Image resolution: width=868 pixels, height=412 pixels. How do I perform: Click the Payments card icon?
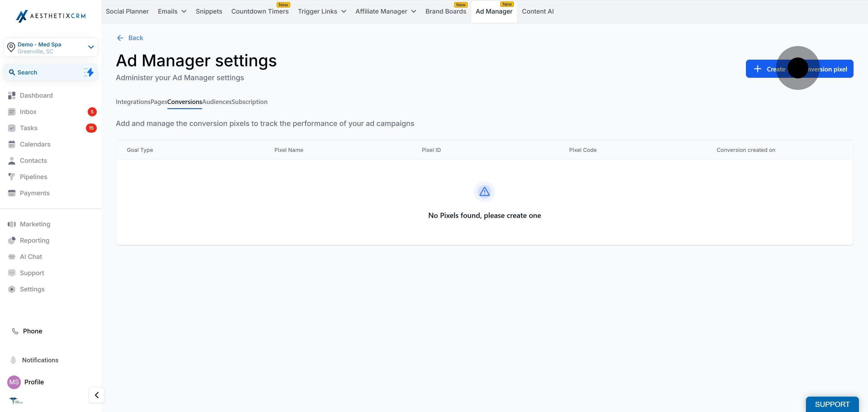tap(12, 193)
